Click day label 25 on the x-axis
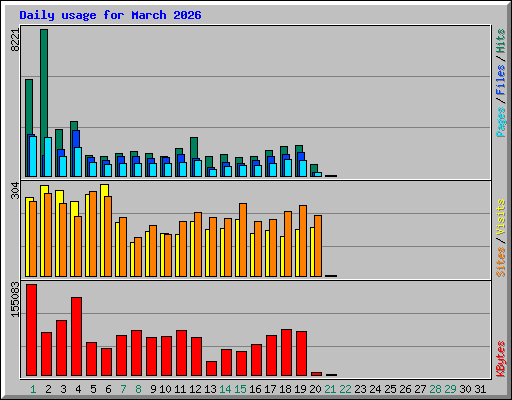This screenshot has width=512, height=400. [390, 389]
